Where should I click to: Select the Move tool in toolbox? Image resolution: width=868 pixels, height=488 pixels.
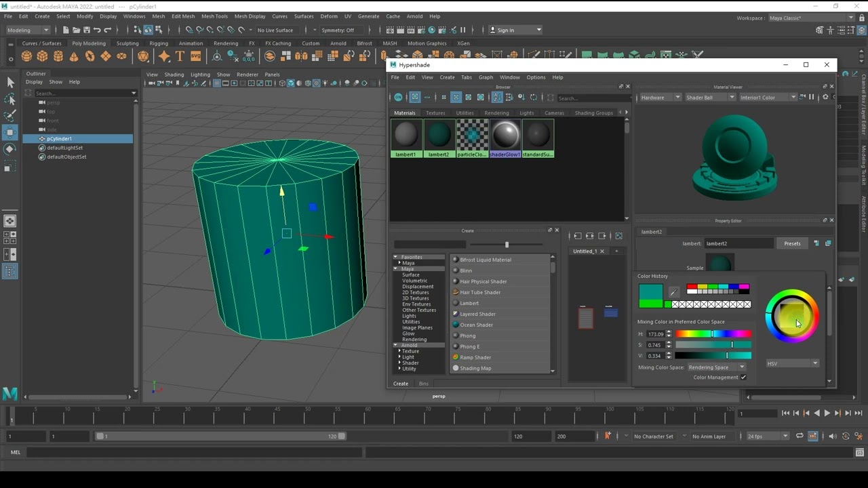tap(9, 133)
